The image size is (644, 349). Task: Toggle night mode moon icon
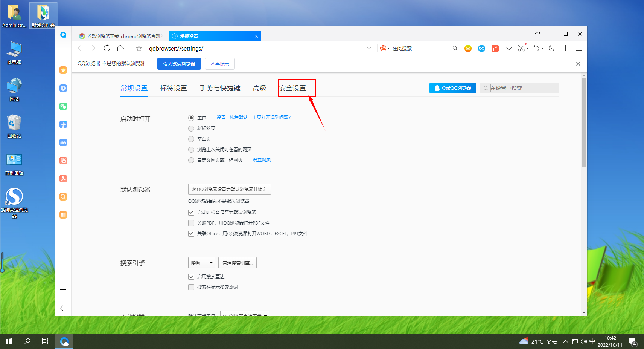pyautogui.click(x=552, y=48)
